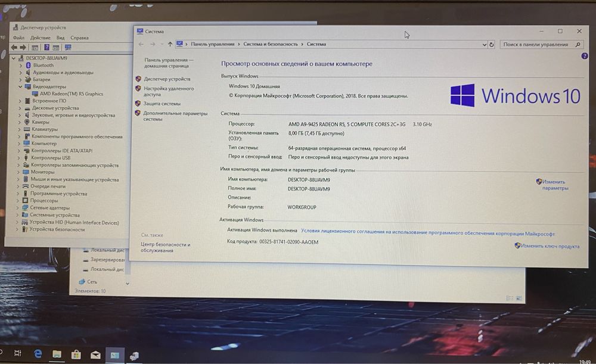Open the Файл menu

point(18,38)
